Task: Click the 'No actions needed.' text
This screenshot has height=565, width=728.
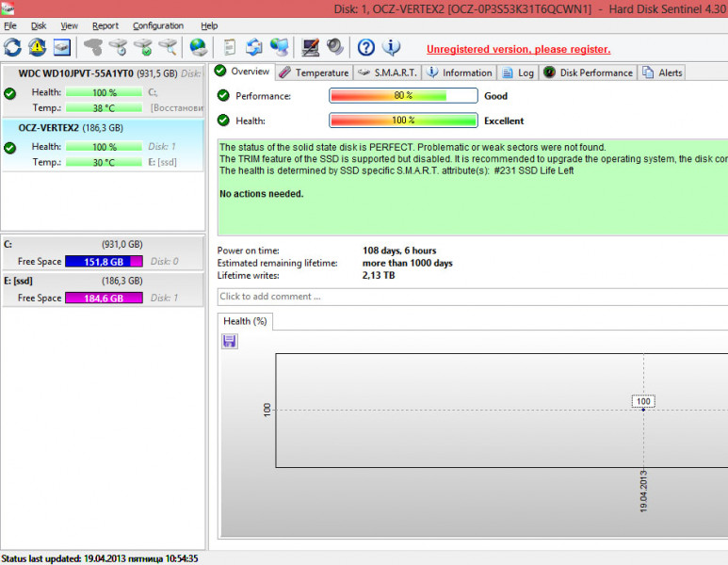Action: click(x=262, y=194)
